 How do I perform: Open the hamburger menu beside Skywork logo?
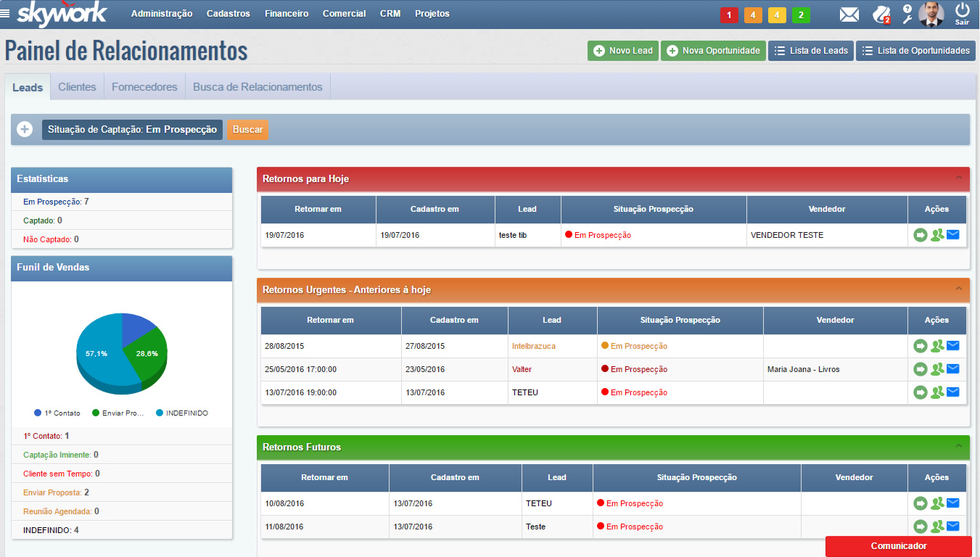5,13
